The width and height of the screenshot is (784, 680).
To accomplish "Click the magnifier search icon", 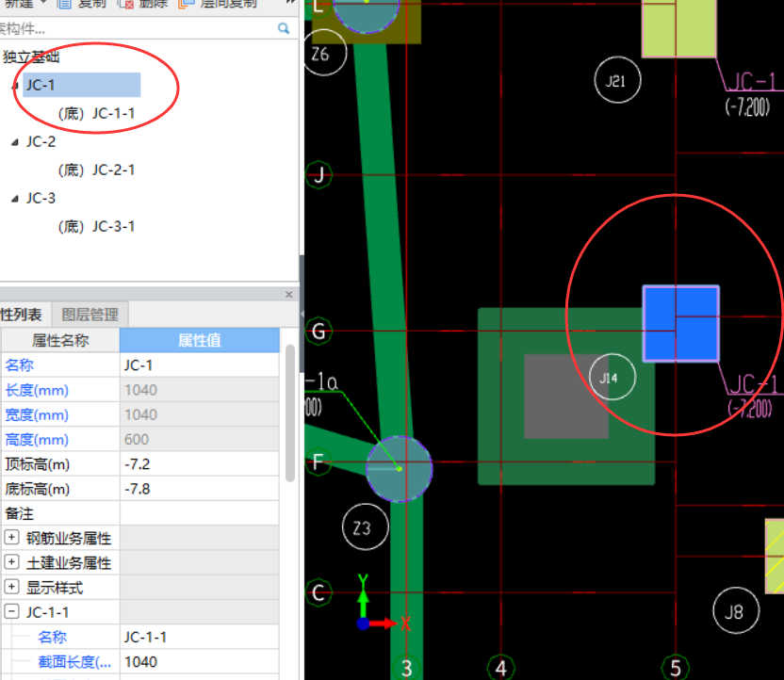I will pyautogui.click(x=284, y=28).
